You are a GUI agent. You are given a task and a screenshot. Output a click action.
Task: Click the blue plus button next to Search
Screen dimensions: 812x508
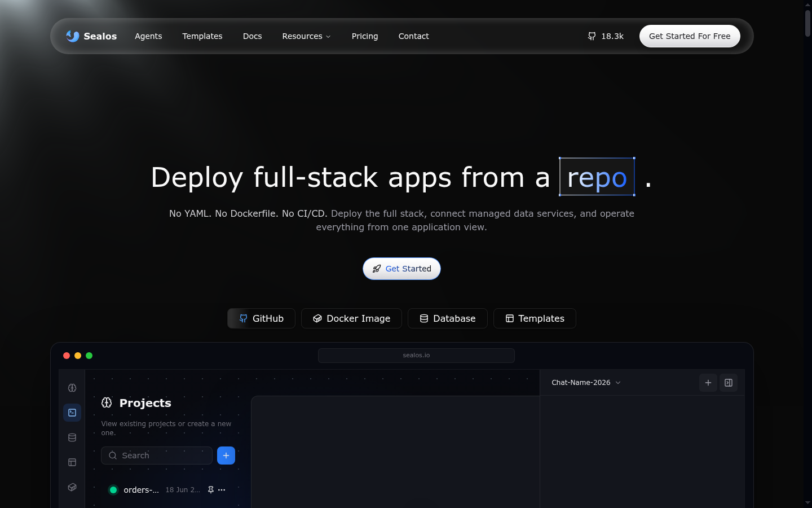pos(226,456)
